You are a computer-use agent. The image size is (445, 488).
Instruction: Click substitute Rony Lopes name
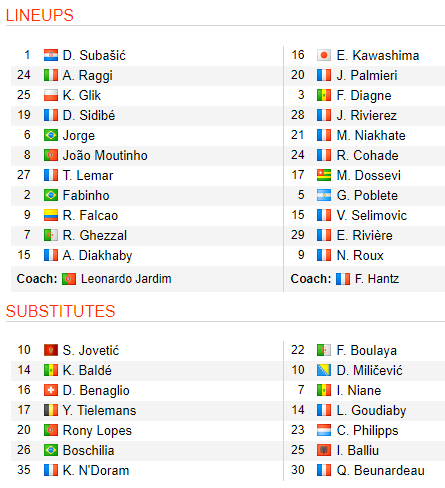click(97, 431)
